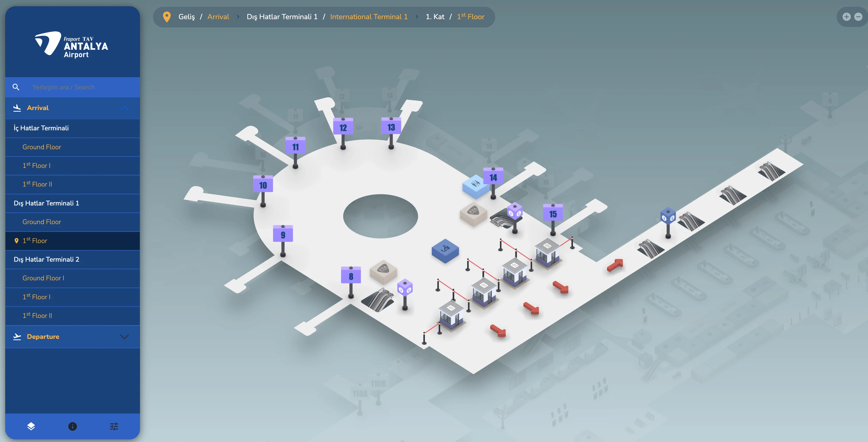
Task: Click the passport control cube on map
Action: [x=445, y=250]
